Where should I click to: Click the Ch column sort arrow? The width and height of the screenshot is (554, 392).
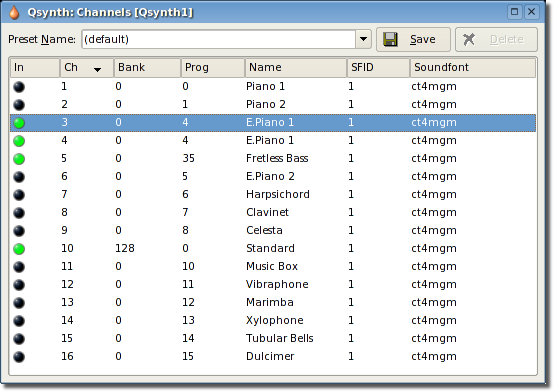[x=98, y=69]
